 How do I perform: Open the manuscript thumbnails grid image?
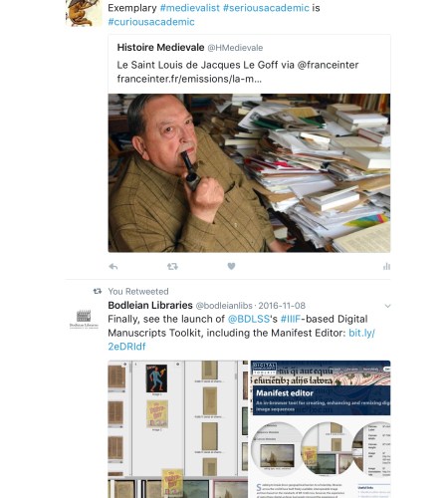point(178,429)
